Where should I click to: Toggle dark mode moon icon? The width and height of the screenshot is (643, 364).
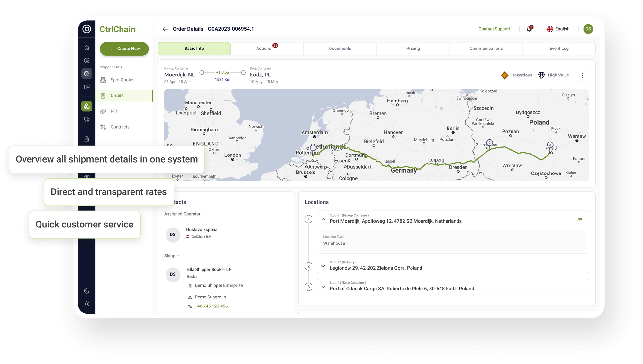[87, 291]
